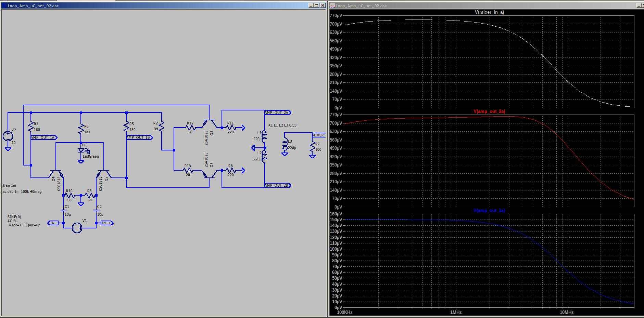The height and width of the screenshot is (318, 644).
Task: Click resistor R1 180 in the schematic
Action: coord(31,127)
